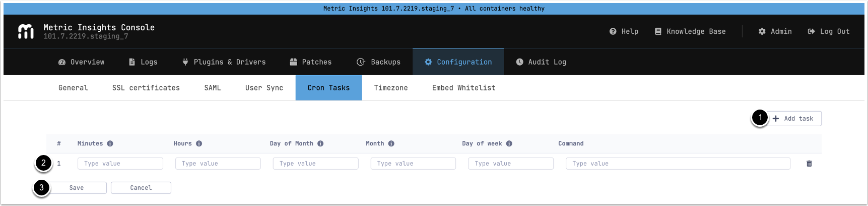Delete cron task row via trash icon
Viewport: 868px width, 206px height.
pyautogui.click(x=809, y=164)
